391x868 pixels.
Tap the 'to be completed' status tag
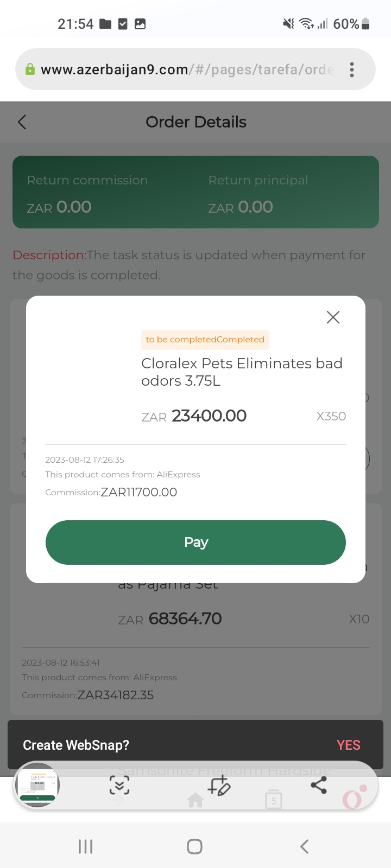point(205,340)
